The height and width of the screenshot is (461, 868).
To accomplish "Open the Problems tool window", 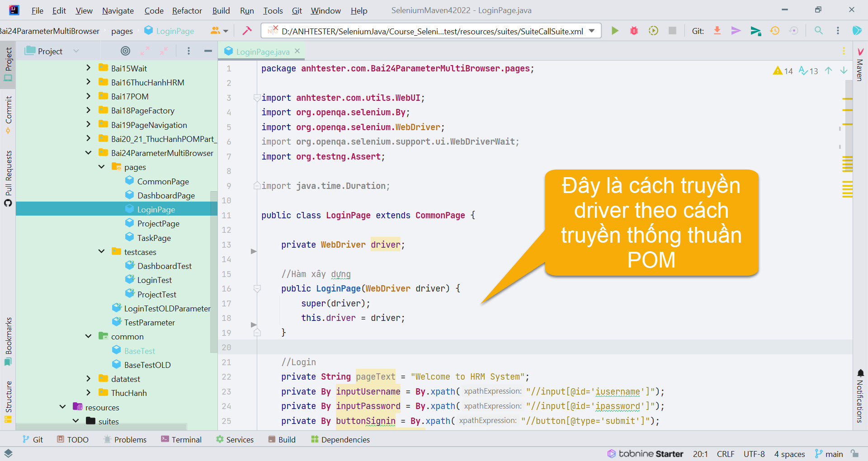I will click(x=125, y=439).
